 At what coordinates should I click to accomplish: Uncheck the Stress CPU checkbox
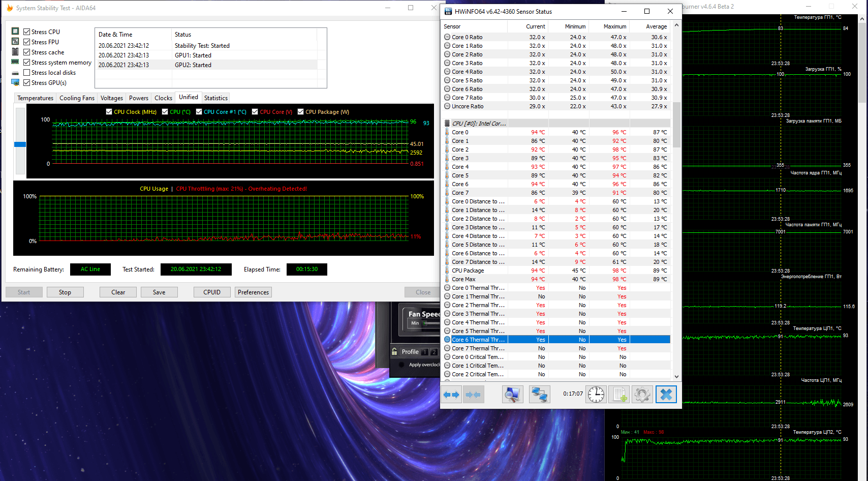tap(27, 32)
